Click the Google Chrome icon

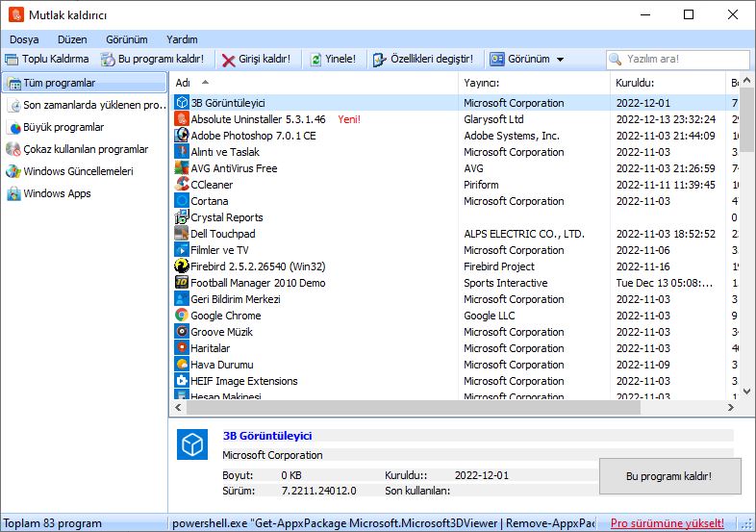182,316
